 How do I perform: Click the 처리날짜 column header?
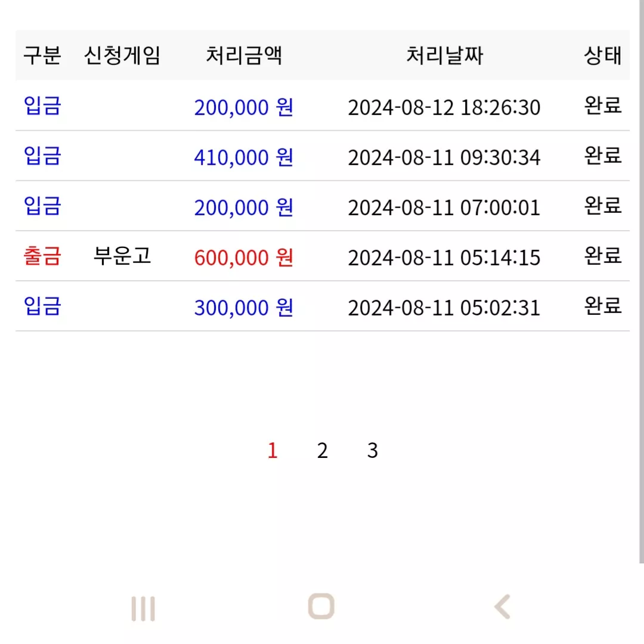pos(444,55)
